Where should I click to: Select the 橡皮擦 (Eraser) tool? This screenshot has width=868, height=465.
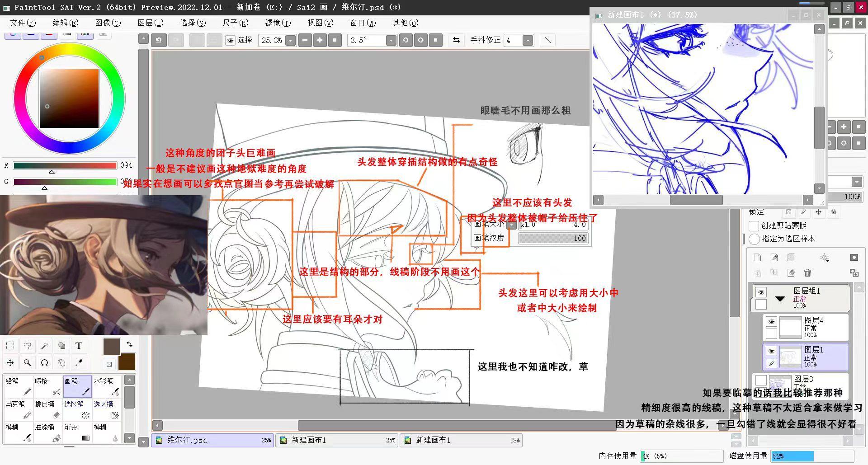(47, 410)
